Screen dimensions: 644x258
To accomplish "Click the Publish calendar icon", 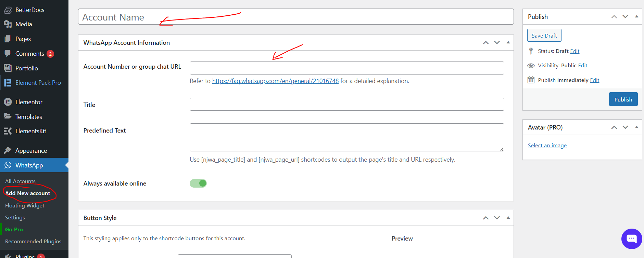I will coord(531,80).
